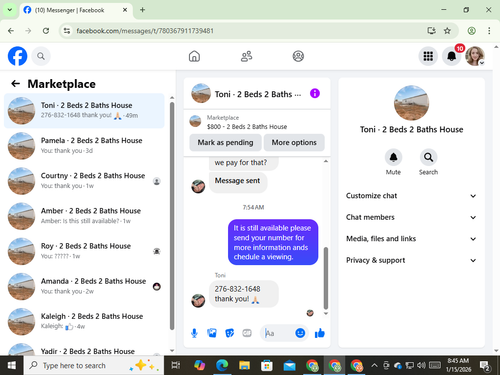Click the Windows taskbar search box
Image resolution: width=500 pixels, height=375 pixels.
pyautogui.click(x=94, y=366)
